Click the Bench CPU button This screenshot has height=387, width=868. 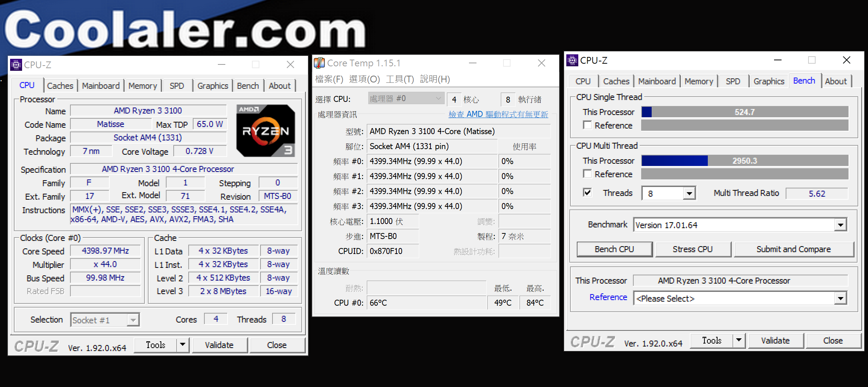point(615,249)
